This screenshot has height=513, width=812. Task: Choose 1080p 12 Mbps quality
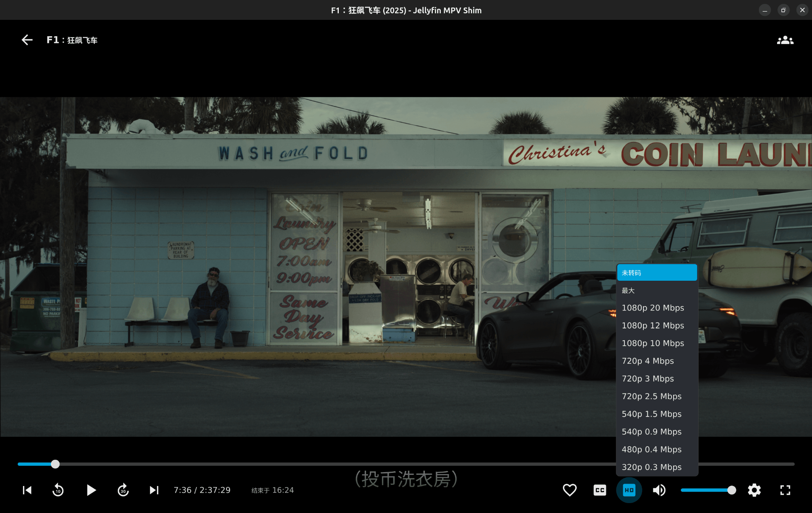(x=657, y=326)
